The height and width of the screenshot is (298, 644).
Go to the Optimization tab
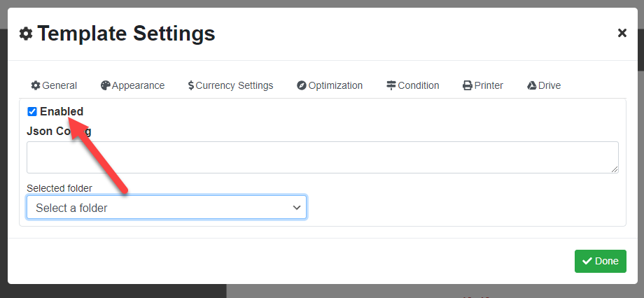(330, 85)
